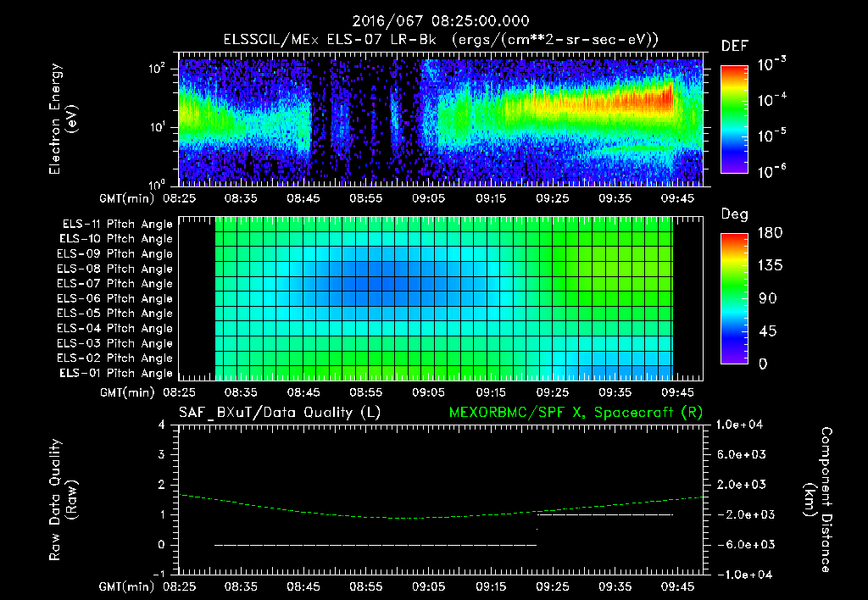Click the 'SAF_BXuT/Data Quality (L)' legend text
Screen dimensions: 868x600
click(280, 413)
